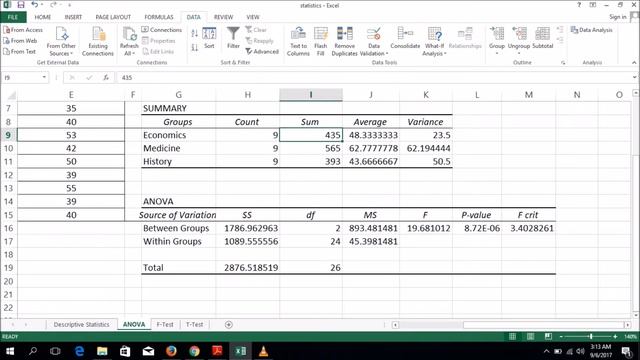Screen dimensions: 640x360
Task: Click Sign in link
Action: tap(618, 17)
